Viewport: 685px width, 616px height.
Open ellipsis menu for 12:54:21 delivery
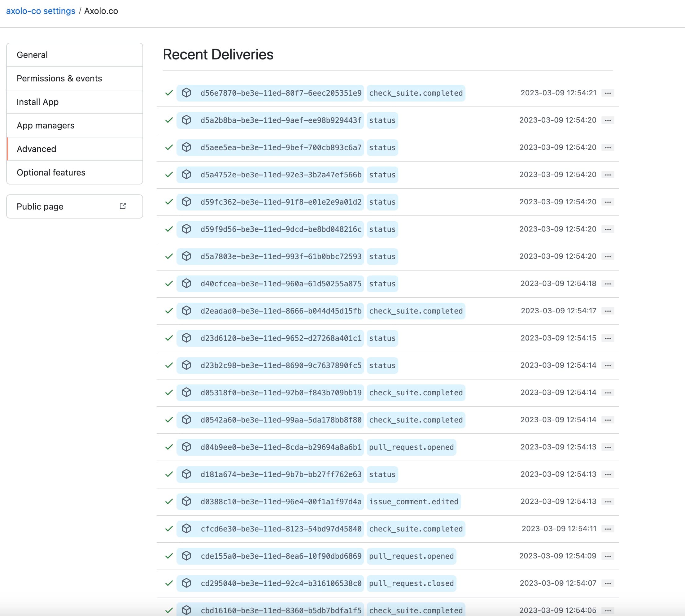608,93
